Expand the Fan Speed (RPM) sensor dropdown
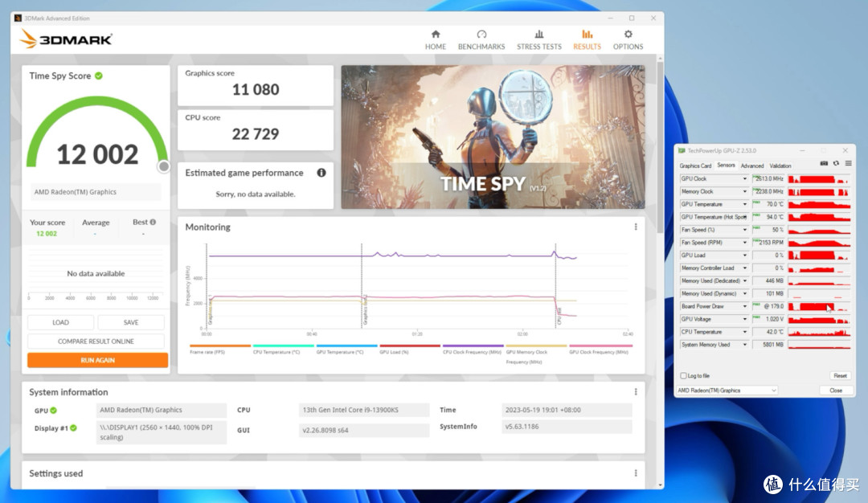 (744, 243)
